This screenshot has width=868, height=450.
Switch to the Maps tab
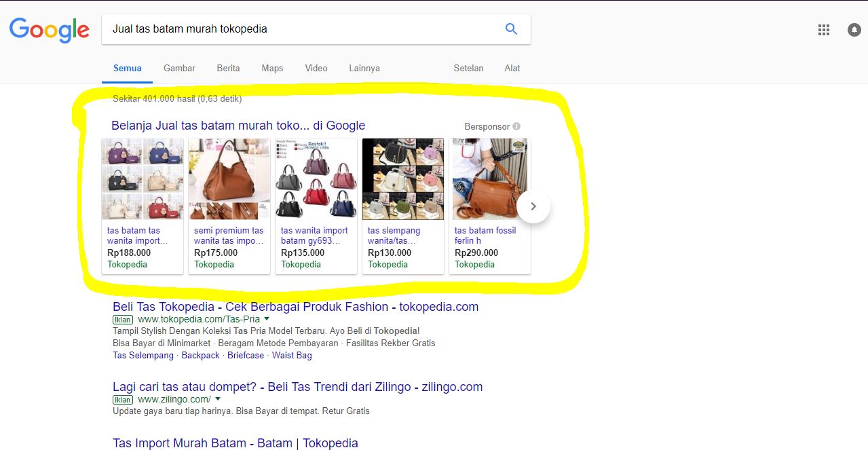pos(272,68)
